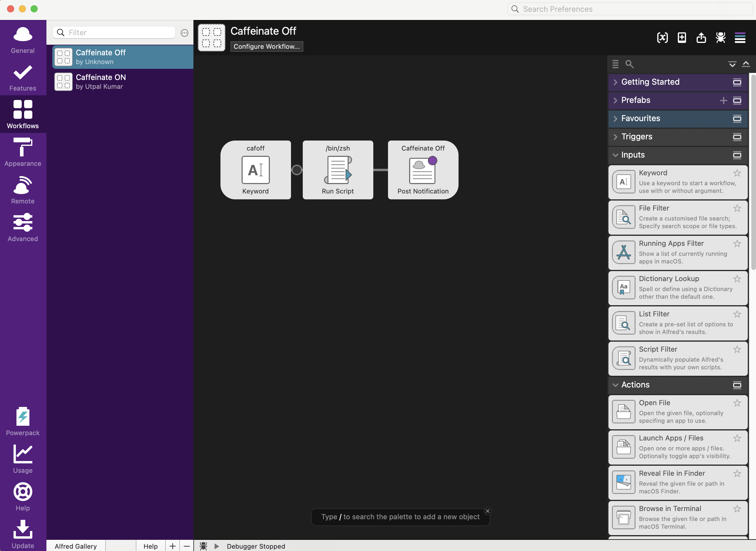Image resolution: width=756 pixels, height=551 pixels.
Task: Open the debugger bug icon in header
Action: click(720, 38)
